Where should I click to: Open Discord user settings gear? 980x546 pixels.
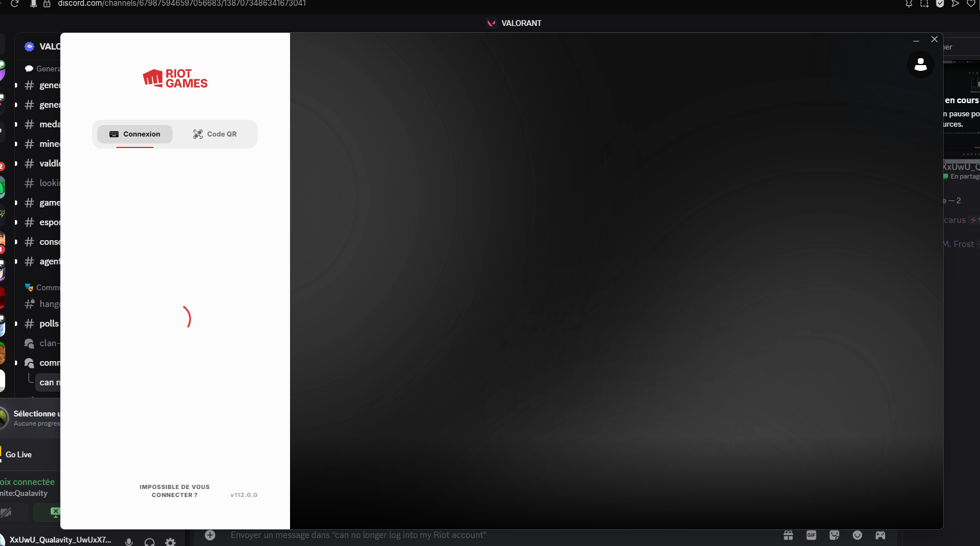coord(170,541)
